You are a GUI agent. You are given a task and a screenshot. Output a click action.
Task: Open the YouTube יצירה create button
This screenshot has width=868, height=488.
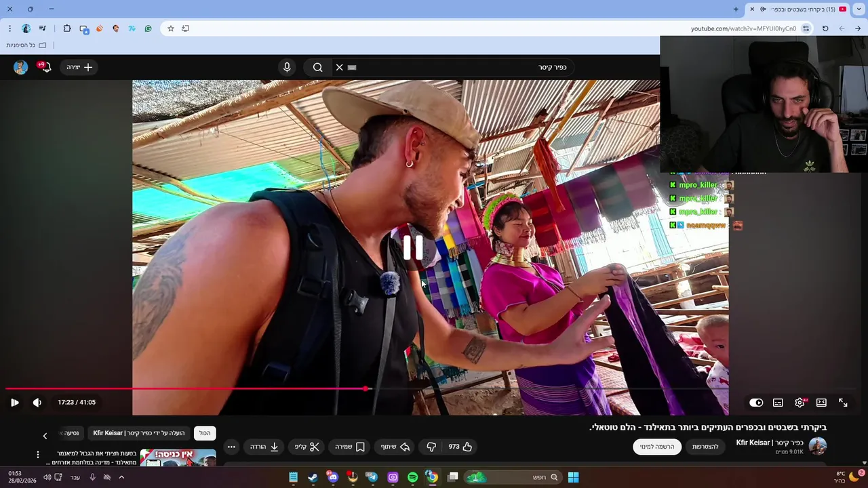(79, 67)
